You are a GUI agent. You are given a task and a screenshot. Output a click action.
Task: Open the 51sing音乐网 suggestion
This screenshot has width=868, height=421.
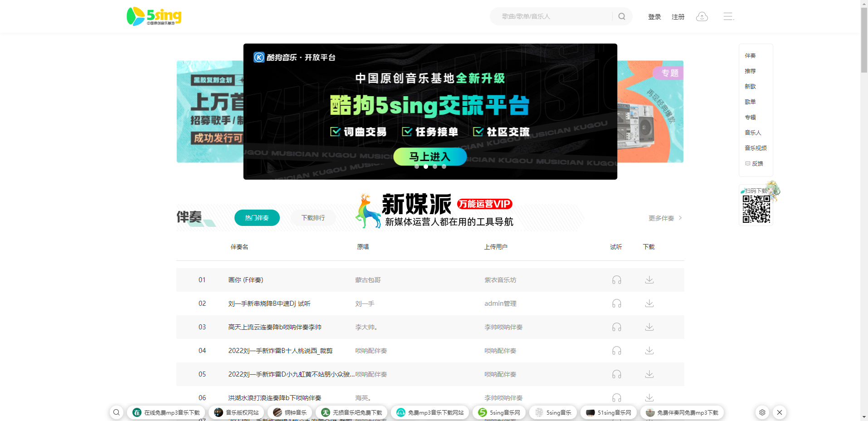click(x=609, y=412)
